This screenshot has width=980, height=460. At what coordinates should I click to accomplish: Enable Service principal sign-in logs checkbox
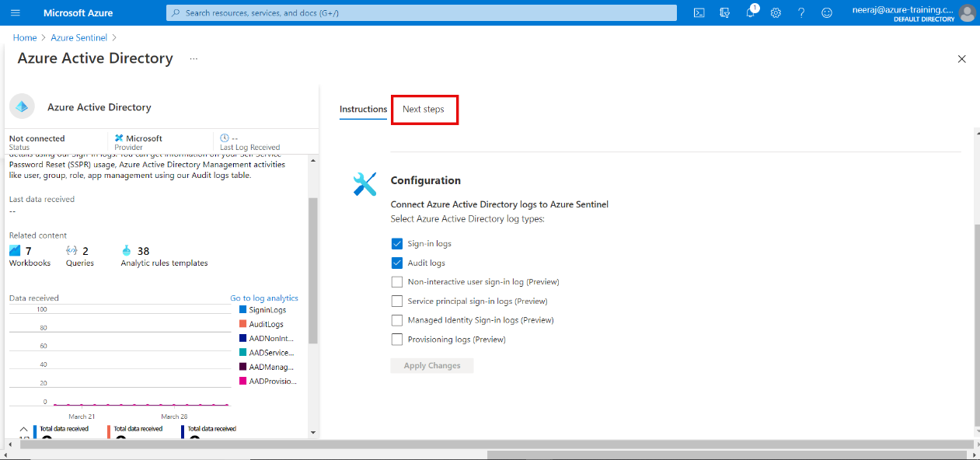click(x=397, y=301)
